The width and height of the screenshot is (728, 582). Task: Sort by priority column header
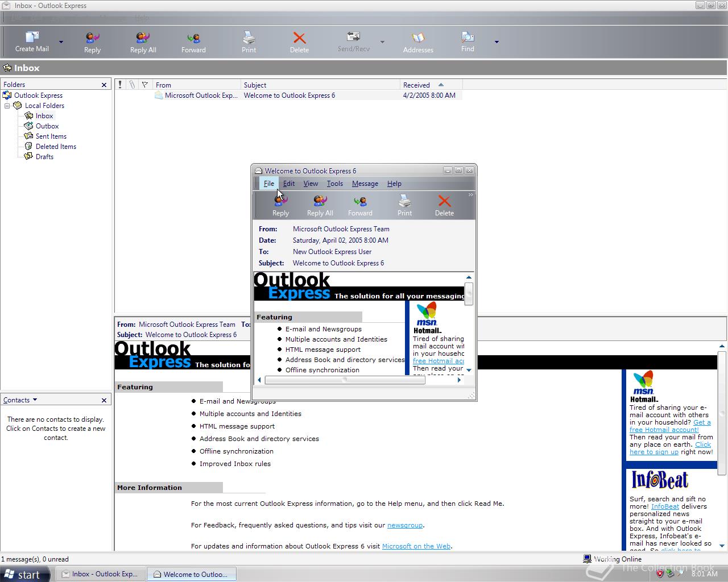pos(120,85)
